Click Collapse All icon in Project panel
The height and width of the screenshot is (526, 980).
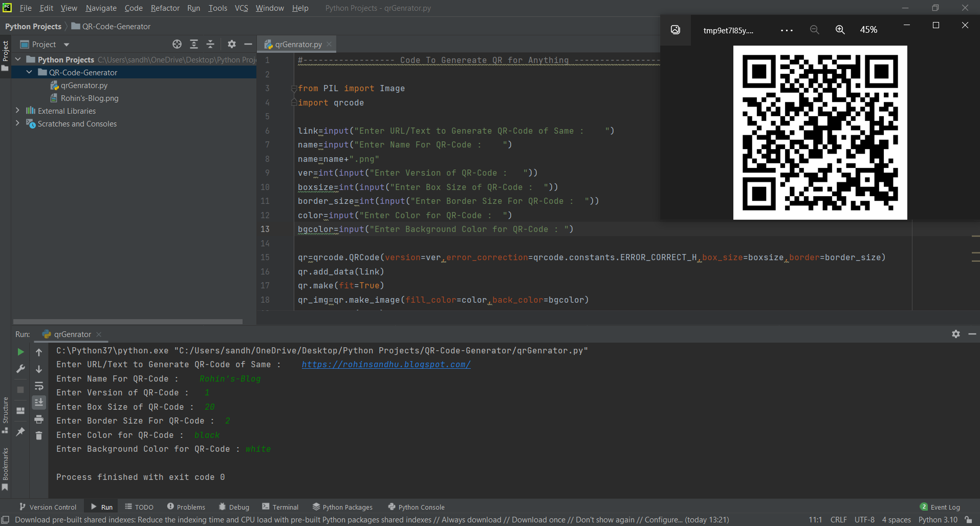210,44
